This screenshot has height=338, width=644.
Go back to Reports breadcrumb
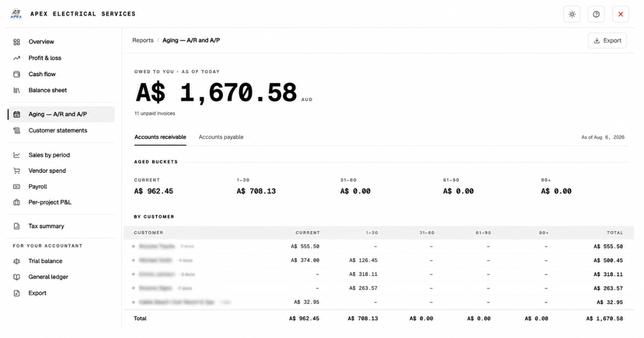pos(143,40)
